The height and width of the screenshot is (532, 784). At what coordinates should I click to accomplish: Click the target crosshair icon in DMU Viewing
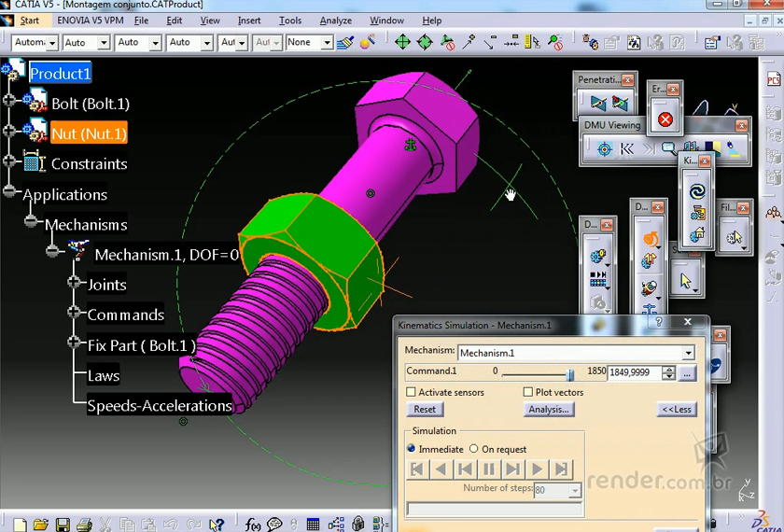click(x=604, y=148)
